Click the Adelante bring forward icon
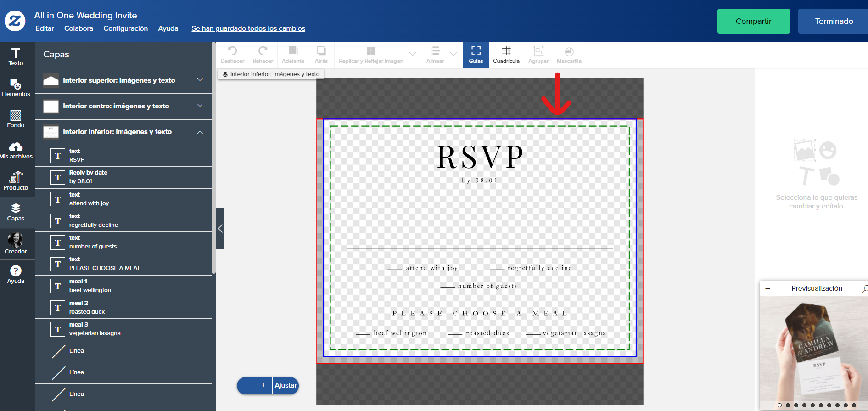This screenshot has width=868, height=411. pos(293,55)
